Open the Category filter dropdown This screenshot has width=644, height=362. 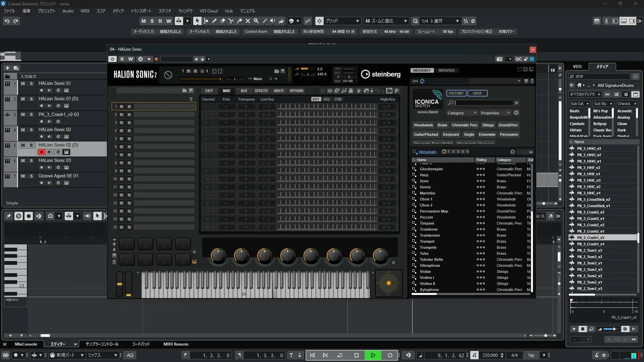(x=462, y=113)
